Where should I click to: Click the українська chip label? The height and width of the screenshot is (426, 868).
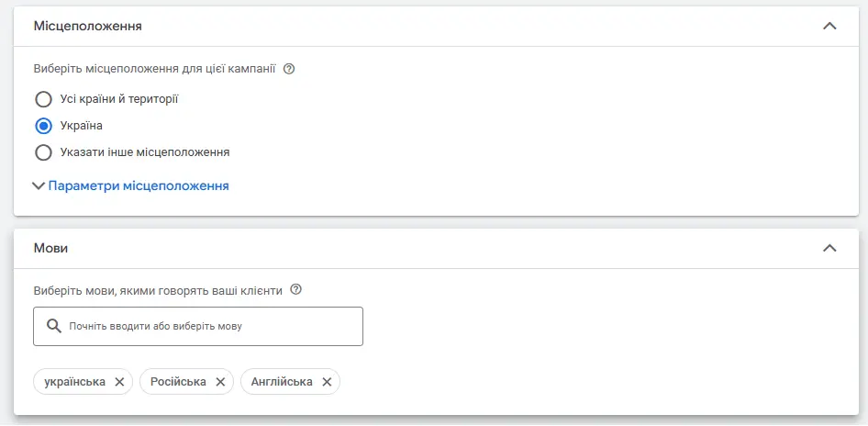coord(74,382)
